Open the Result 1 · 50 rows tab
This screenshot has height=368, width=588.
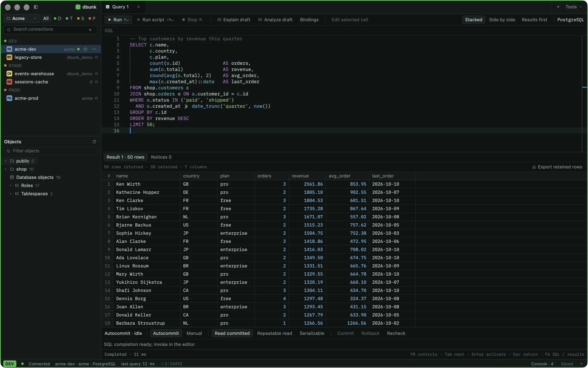125,157
